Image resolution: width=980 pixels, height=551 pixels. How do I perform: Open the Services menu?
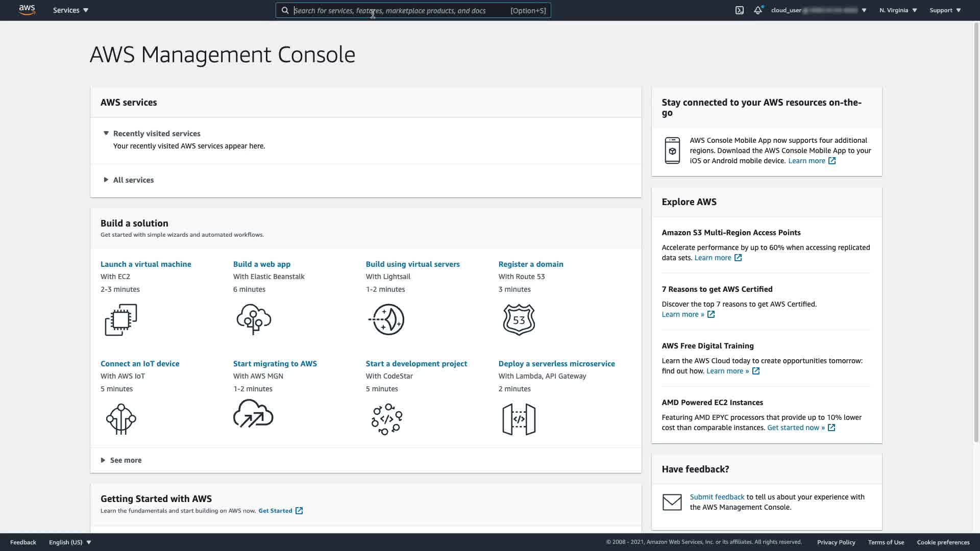(70, 10)
